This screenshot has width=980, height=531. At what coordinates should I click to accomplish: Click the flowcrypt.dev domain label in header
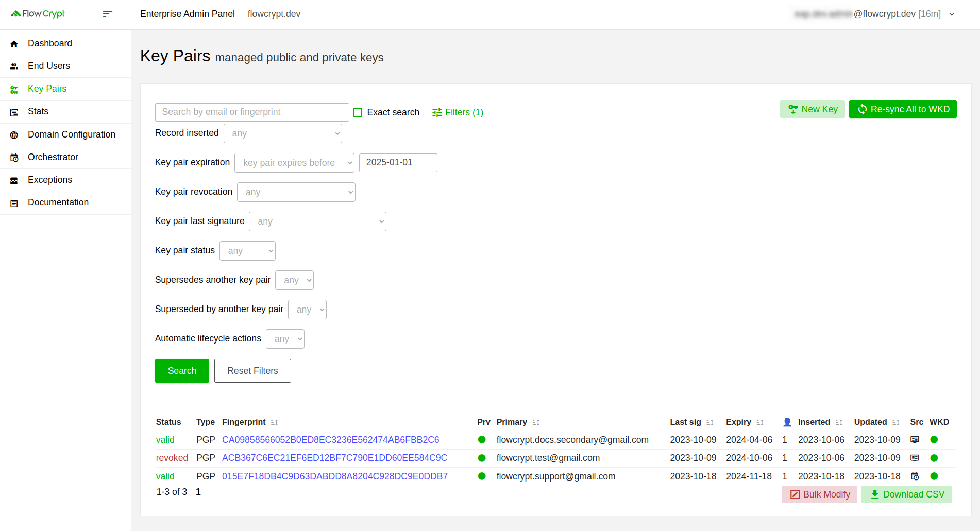tap(274, 14)
